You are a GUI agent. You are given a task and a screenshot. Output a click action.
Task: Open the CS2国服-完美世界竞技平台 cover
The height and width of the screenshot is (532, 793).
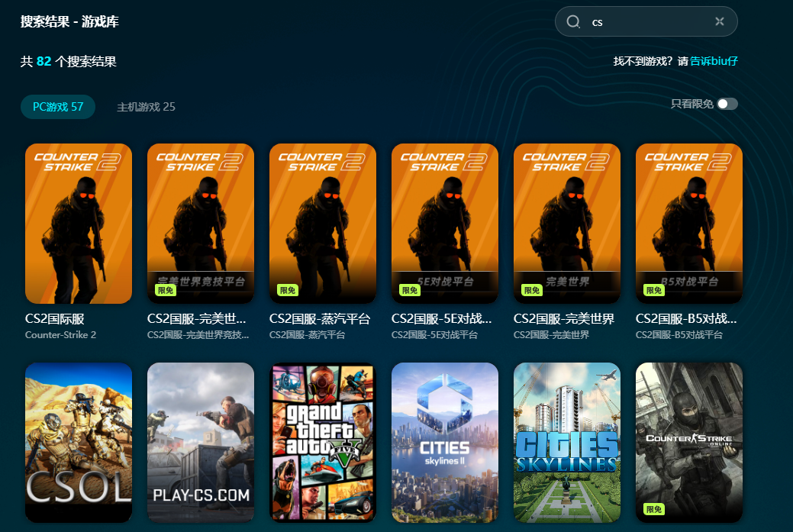click(x=200, y=224)
